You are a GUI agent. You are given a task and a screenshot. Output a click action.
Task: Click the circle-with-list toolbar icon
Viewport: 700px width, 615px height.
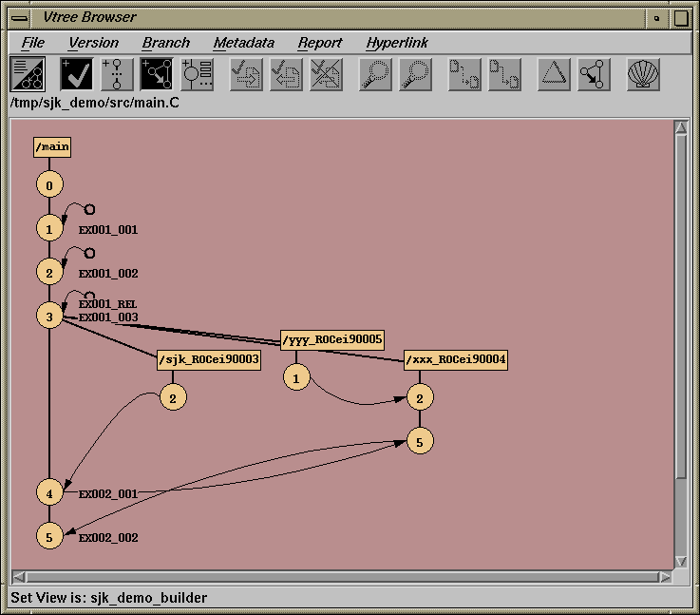tap(197, 74)
